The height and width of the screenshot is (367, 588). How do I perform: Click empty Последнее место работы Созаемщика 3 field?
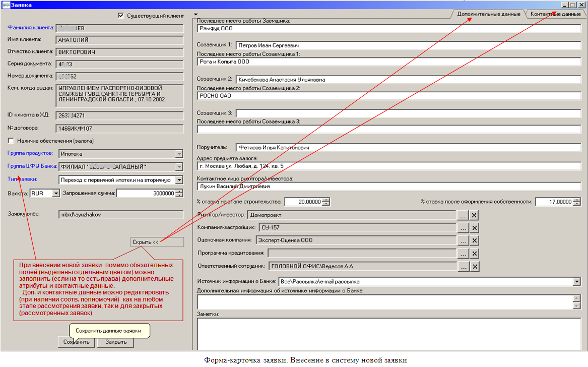pos(389,129)
